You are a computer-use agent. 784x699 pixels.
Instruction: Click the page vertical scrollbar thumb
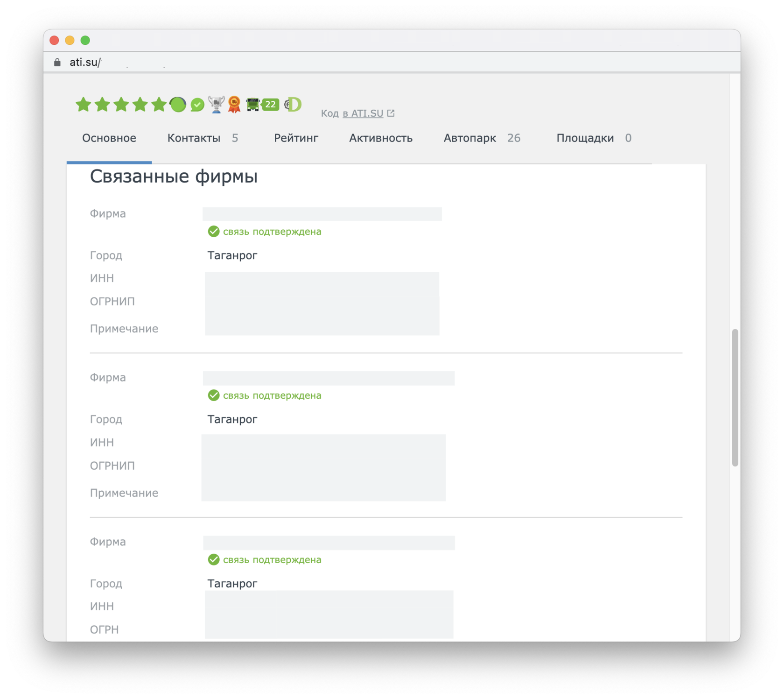[x=735, y=397]
